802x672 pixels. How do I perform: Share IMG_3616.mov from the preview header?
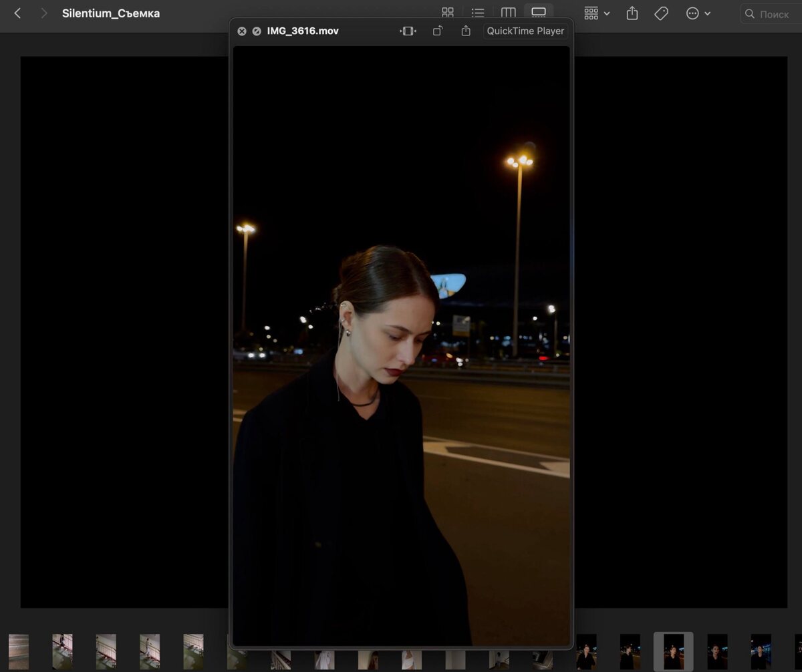point(466,31)
